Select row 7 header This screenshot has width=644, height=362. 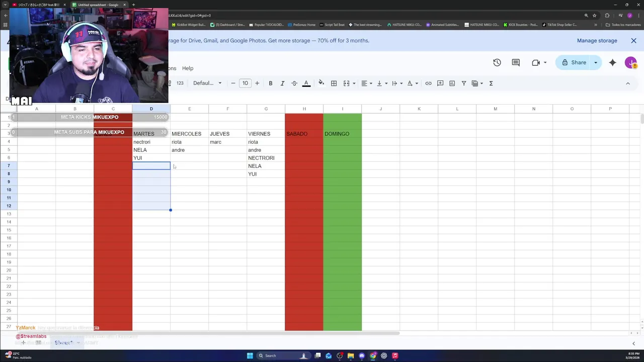[9, 166]
